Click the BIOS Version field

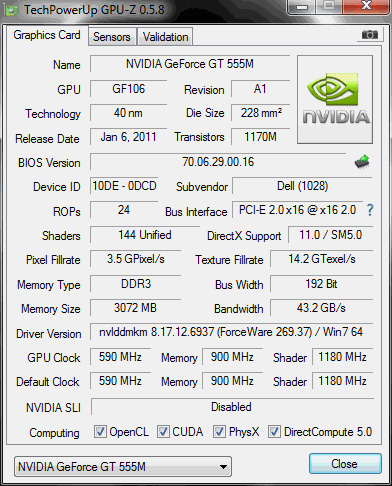[218, 162]
